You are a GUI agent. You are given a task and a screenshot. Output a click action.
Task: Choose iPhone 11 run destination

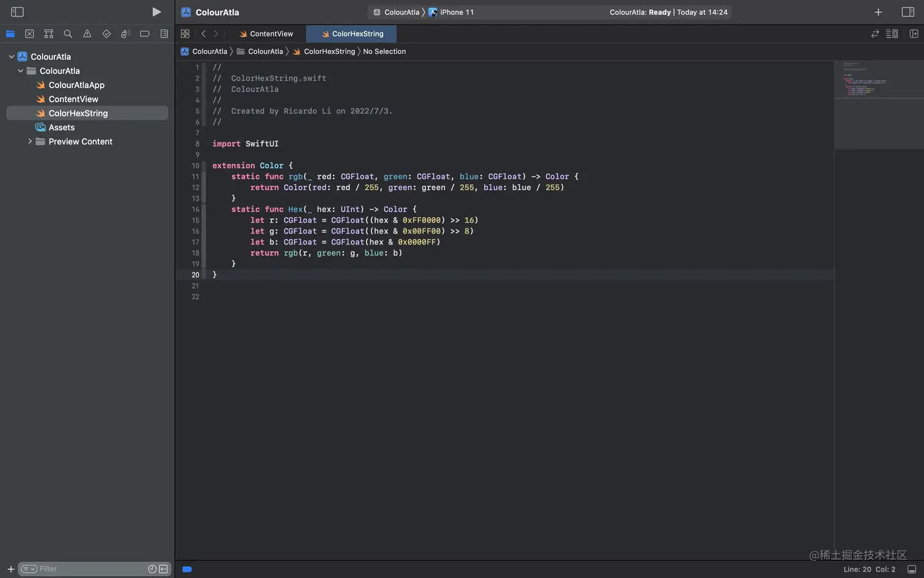tap(451, 12)
